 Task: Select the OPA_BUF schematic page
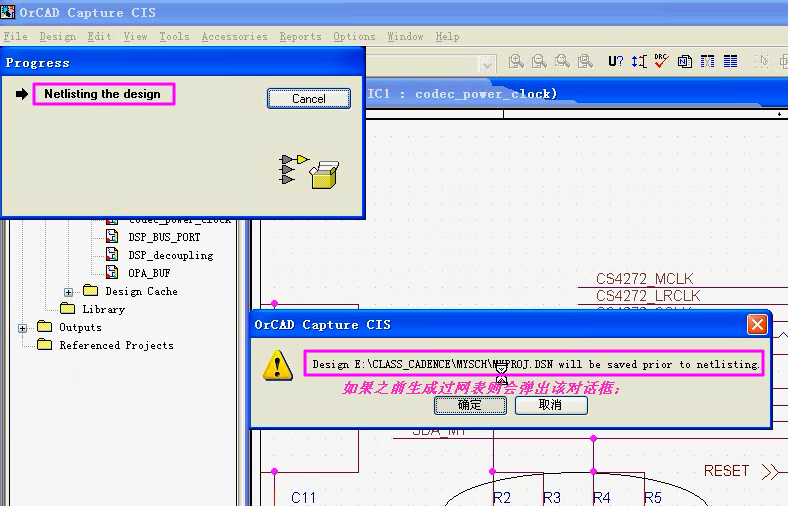(x=150, y=273)
